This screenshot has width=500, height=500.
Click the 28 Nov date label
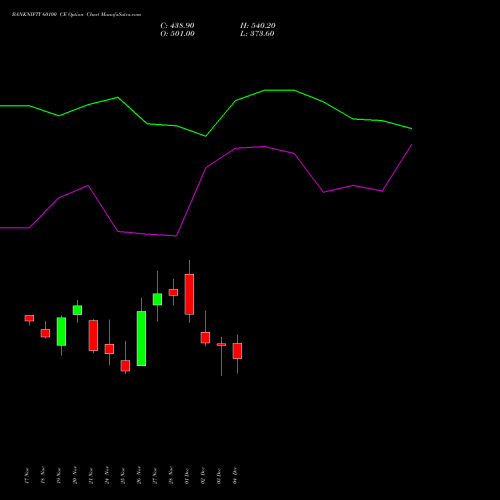tap(171, 475)
